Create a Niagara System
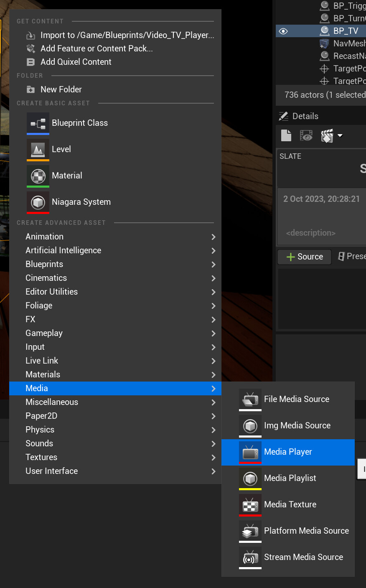 81,203
